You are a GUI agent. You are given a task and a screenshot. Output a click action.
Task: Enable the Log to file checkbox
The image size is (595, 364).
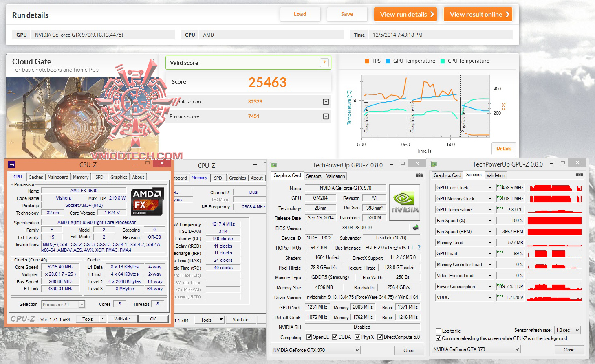pyautogui.click(x=439, y=331)
